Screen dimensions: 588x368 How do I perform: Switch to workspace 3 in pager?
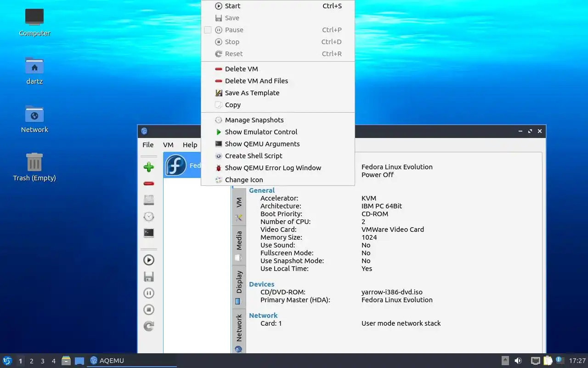point(42,361)
